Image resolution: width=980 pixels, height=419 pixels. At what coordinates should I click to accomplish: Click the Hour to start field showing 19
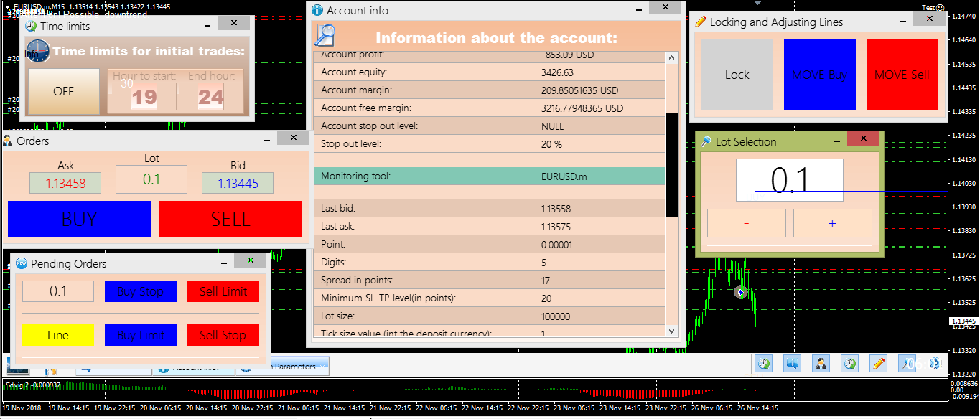pos(144,97)
